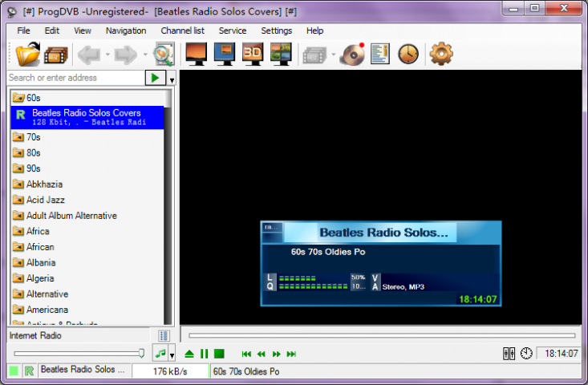The height and width of the screenshot is (385, 588).
Task: Select the 90s folder
Action: point(87,168)
